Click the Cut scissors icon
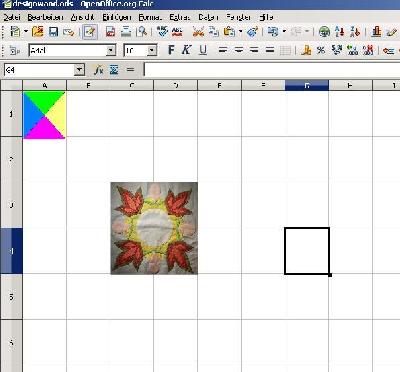This screenshot has width=400, height=372. click(x=198, y=32)
